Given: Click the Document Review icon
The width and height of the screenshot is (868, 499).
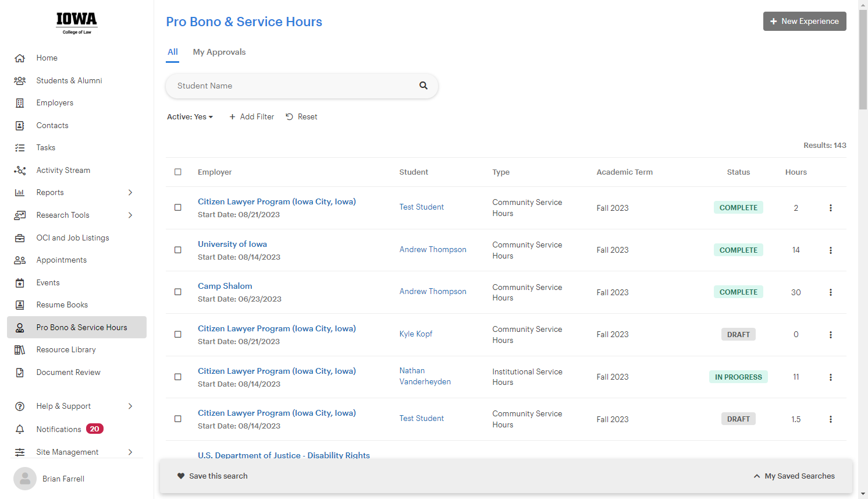Looking at the screenshot, I should point(20,373).
